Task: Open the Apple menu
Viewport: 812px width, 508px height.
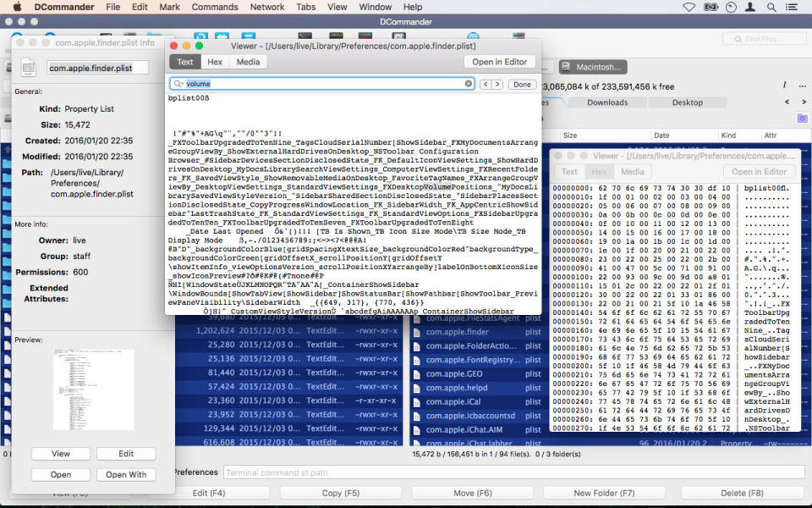Action: point(16,7)
